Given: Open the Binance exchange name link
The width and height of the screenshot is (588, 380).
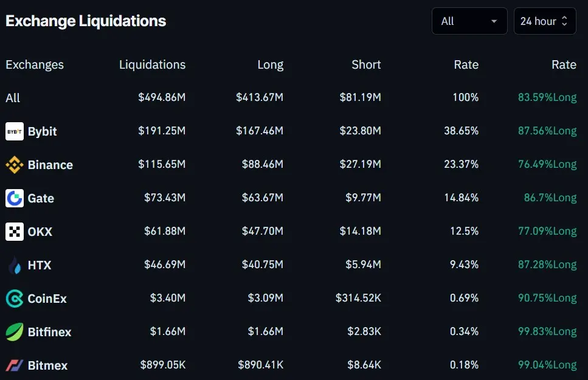Looking at the screenshot, I should click(50, 165).
